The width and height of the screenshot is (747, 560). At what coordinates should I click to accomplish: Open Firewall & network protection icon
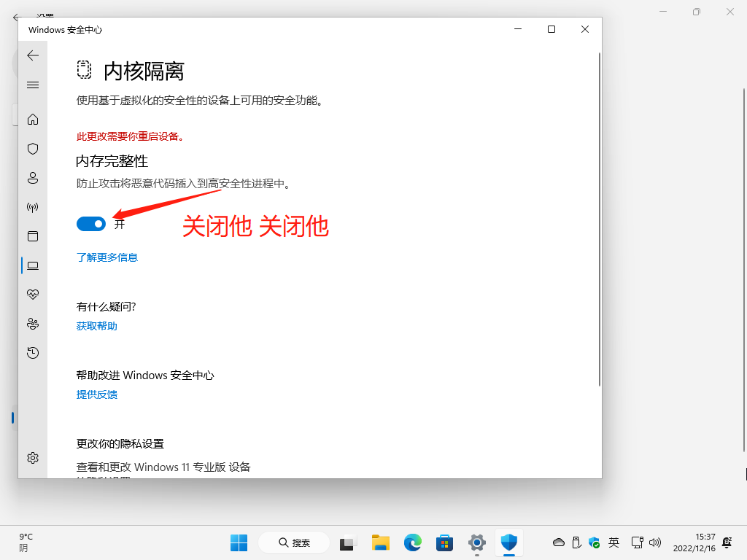tap(32, 207)
